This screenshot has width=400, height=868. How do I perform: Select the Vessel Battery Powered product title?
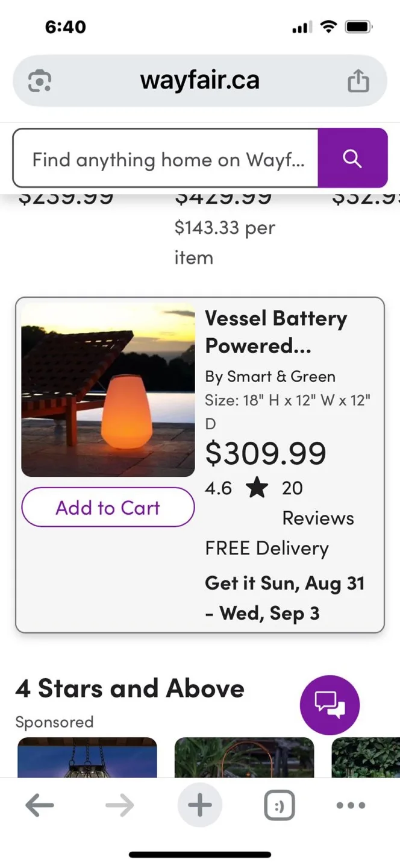(x=276, y=332)
